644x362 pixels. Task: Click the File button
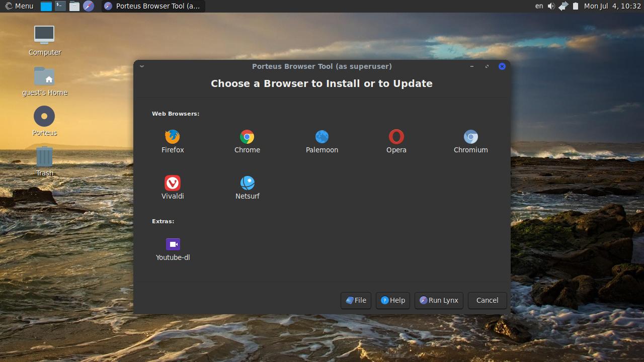point(356,300)
